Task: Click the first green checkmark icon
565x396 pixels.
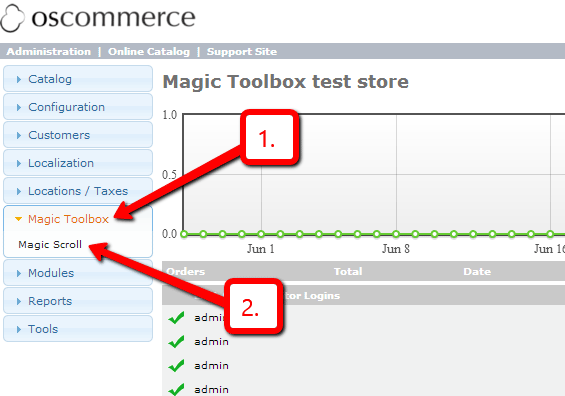Action: (x=176, y=317)
